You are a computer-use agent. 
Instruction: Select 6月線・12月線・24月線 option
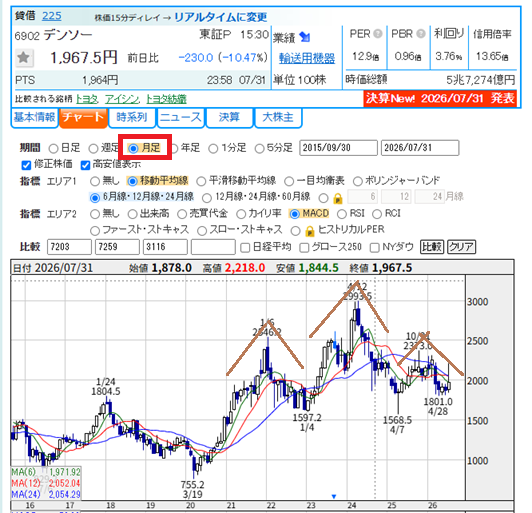point(95,197)
